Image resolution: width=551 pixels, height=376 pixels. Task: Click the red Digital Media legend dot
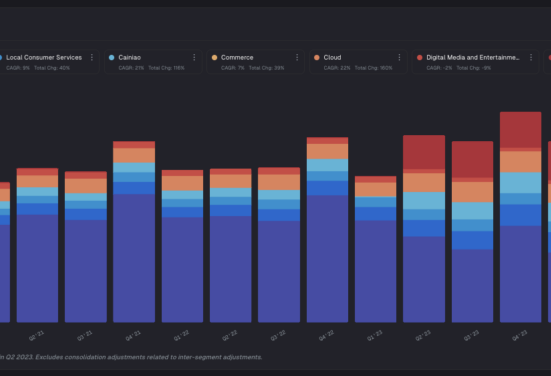tap(419, 58)
